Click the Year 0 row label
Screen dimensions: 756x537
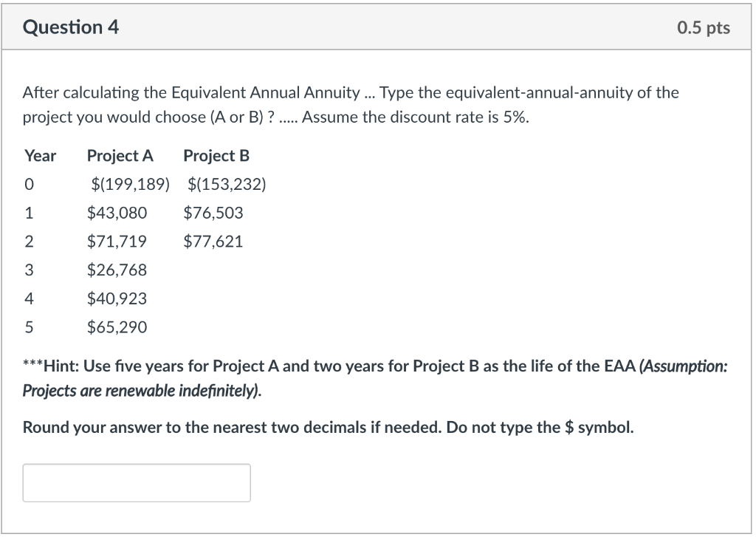pyautogui.click(x=30, y=184)
